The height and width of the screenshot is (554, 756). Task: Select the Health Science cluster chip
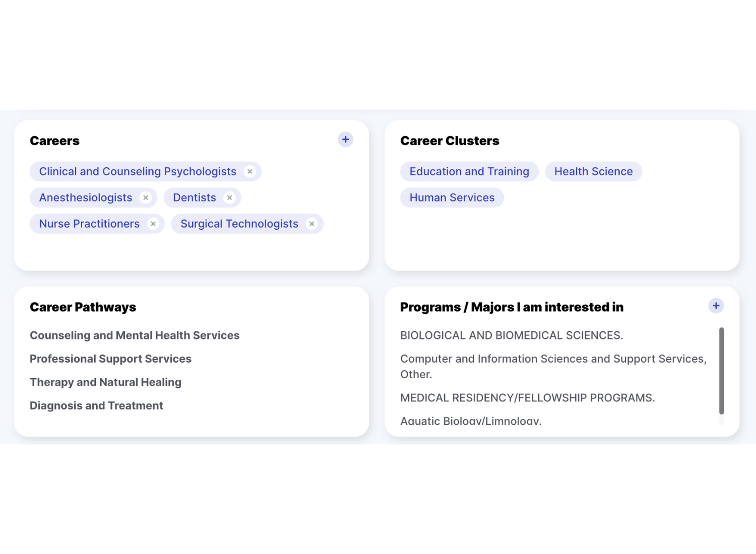click(x=593, y=171)
